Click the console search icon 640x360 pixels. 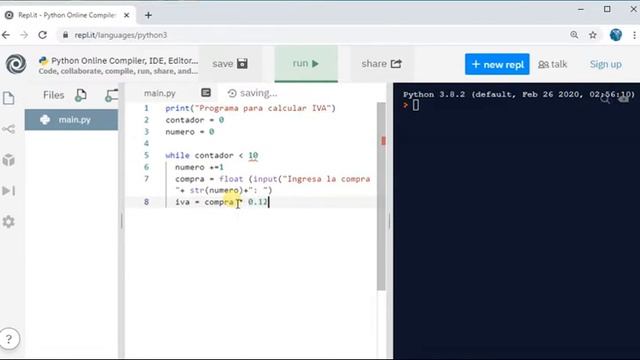[605, 98]
